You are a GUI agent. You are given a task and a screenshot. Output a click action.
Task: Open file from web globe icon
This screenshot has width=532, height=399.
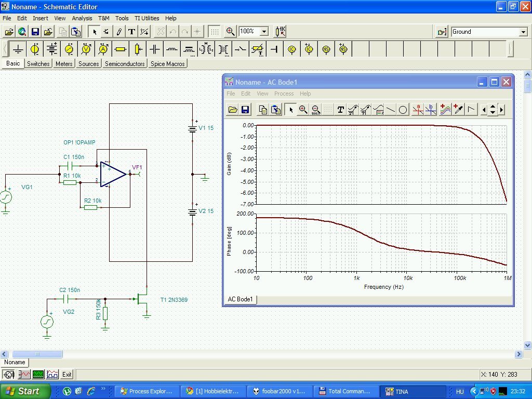(x=22, y=32)
